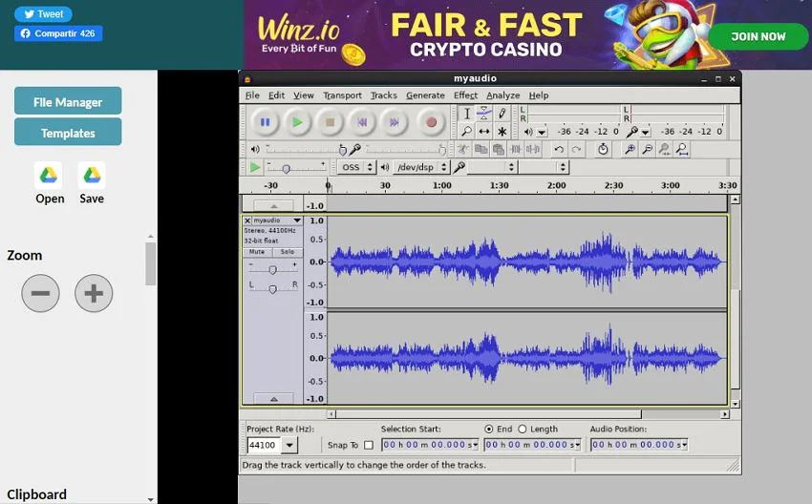Zoom in on the waveform
Image resolution: width=812 pixels, height=504 pixels.
click(x=630, y=150)
